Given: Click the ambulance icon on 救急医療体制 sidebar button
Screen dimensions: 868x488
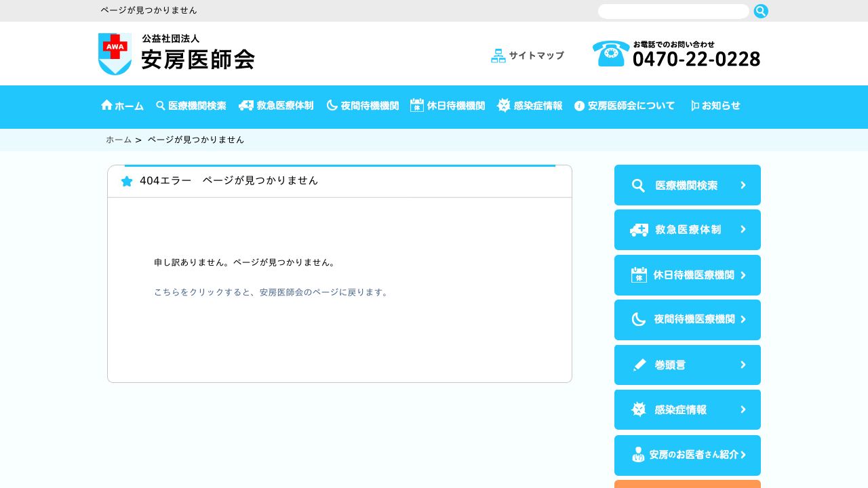Looking at the screenshot, I should tap(638, 230).
